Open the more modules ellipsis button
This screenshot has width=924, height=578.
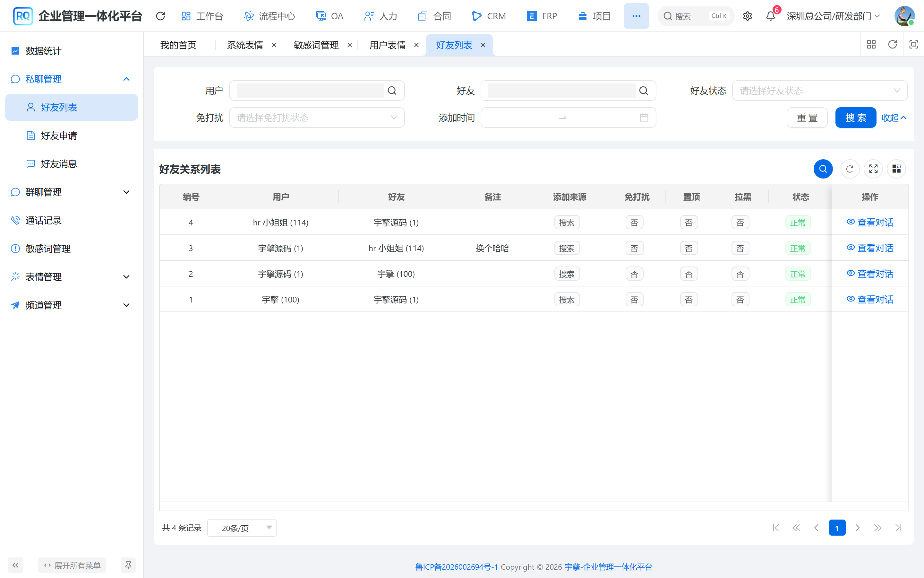(x=636, y=16)
